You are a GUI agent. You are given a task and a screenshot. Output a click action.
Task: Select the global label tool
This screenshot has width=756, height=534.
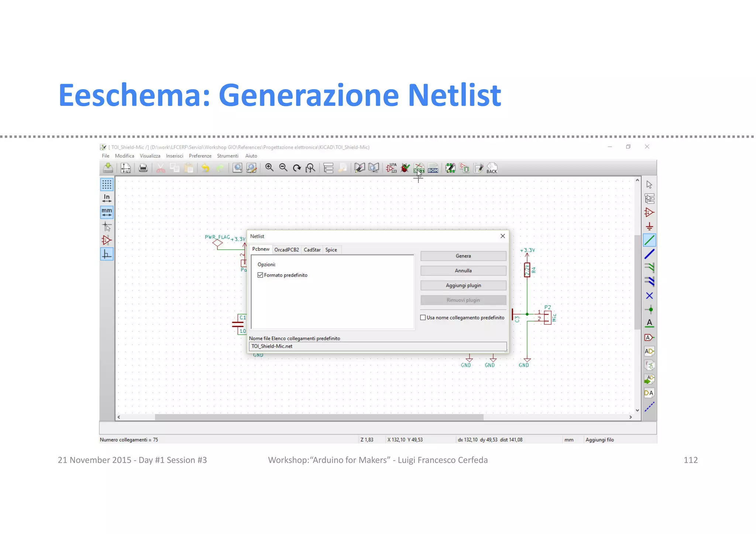[x=649, y=337]
